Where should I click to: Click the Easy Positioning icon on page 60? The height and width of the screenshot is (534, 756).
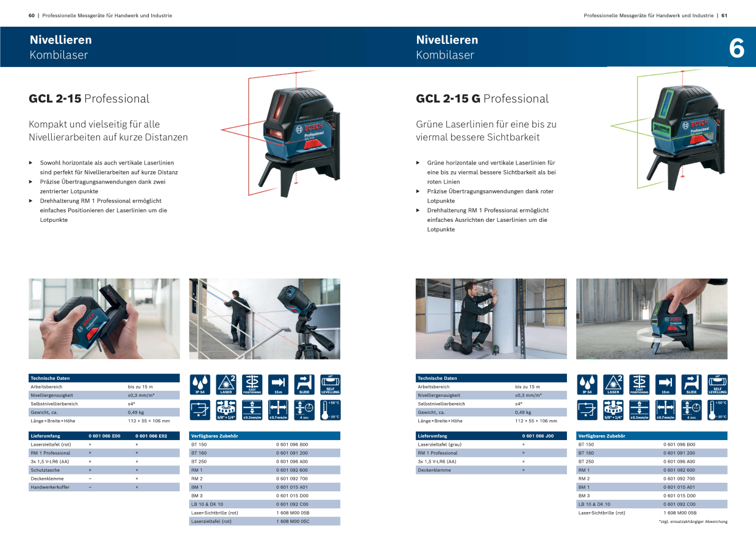252,385
